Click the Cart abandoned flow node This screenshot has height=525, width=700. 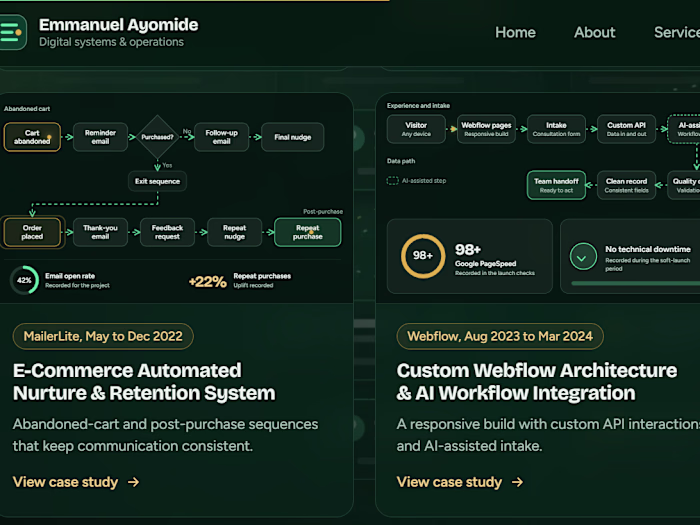click(32, 137)
